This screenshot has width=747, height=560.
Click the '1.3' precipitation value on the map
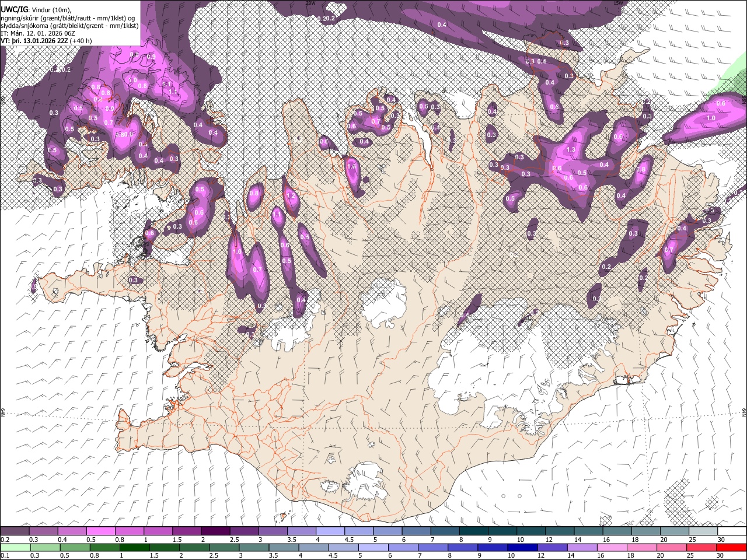[x=571, y=150]
